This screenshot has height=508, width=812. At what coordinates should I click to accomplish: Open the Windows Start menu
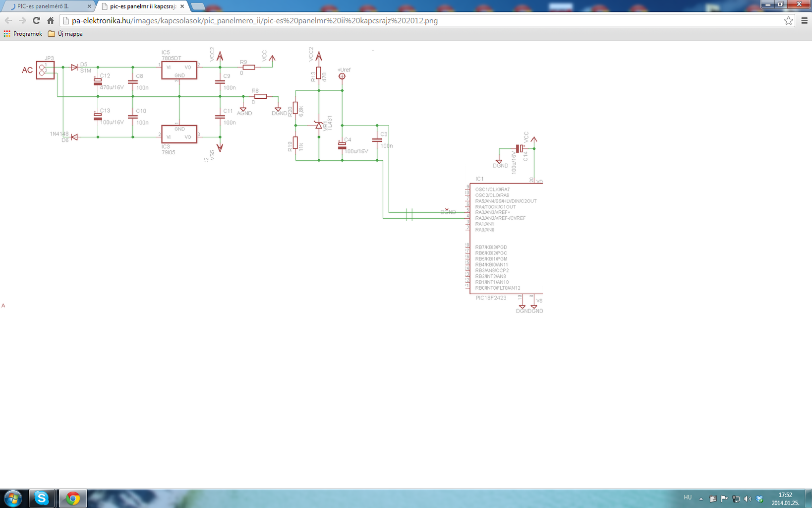(x=13, y=498)
